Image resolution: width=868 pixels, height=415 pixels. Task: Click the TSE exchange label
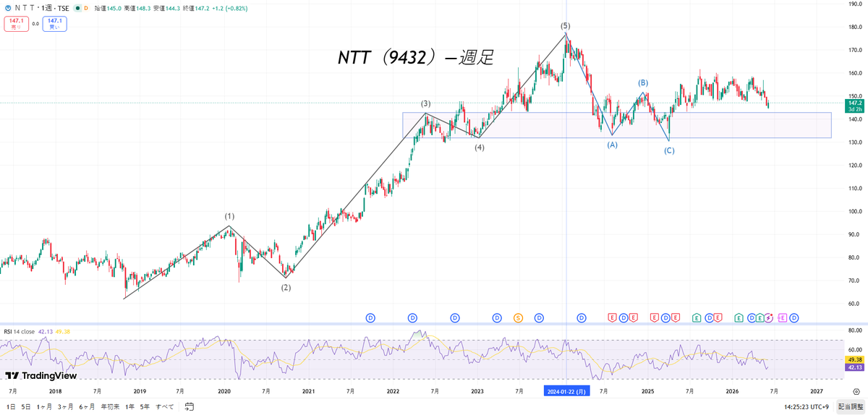pos(64,7)
